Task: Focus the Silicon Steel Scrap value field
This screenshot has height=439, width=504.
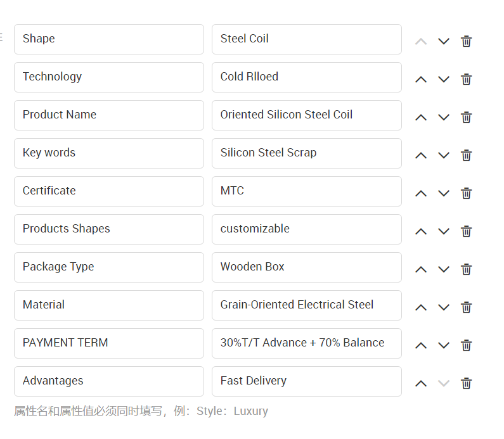Action: [307, 153]
